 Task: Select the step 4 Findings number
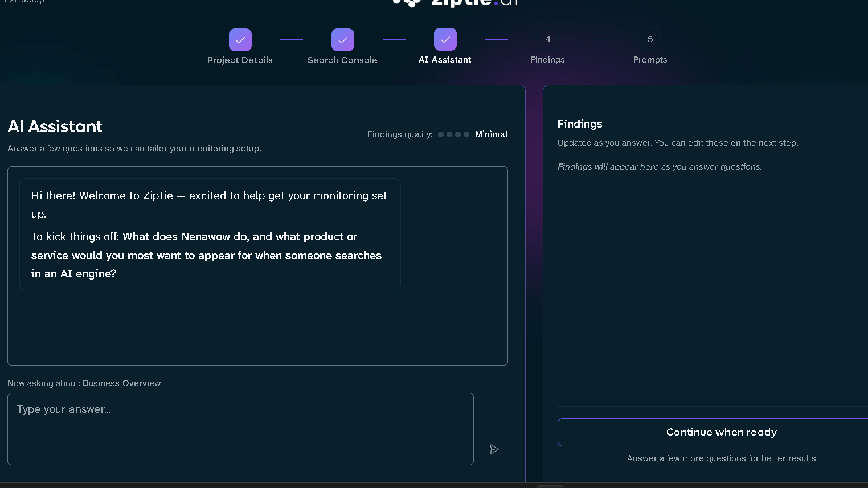pos(547,39)
